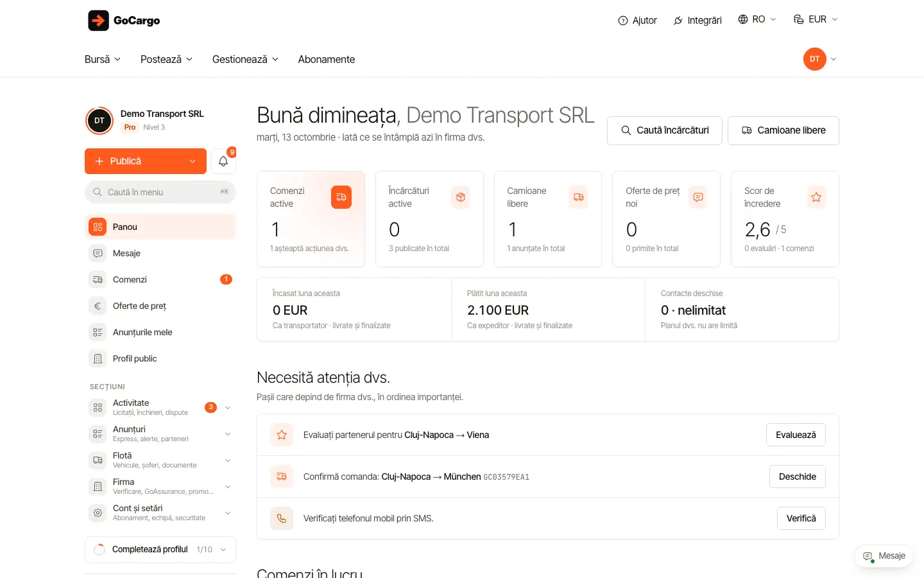Click the DT company avatar in sidebar
This screenshot has width=924, height=578.
coord(99,121)
